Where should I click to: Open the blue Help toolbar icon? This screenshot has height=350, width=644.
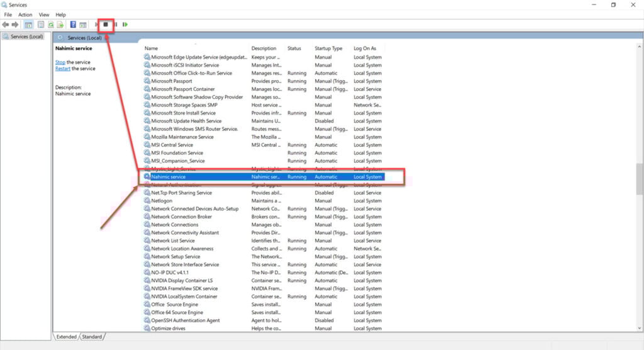tap(73, 25)
